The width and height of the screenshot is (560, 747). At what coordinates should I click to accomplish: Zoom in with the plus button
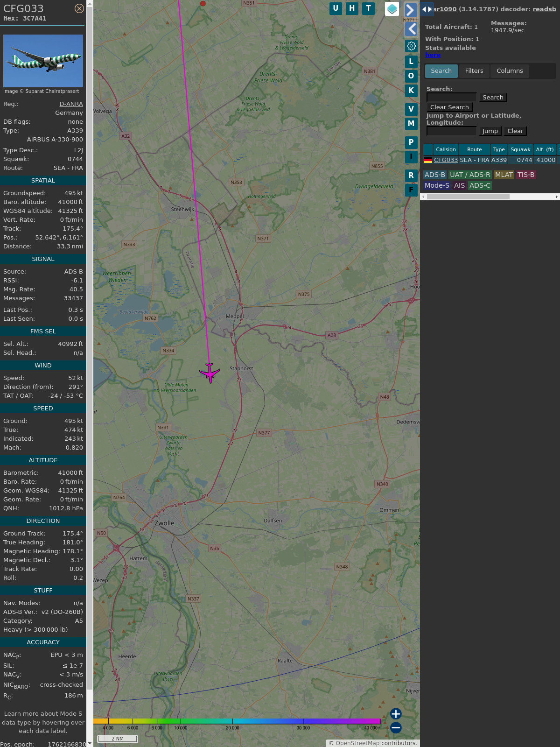(396, 714)
